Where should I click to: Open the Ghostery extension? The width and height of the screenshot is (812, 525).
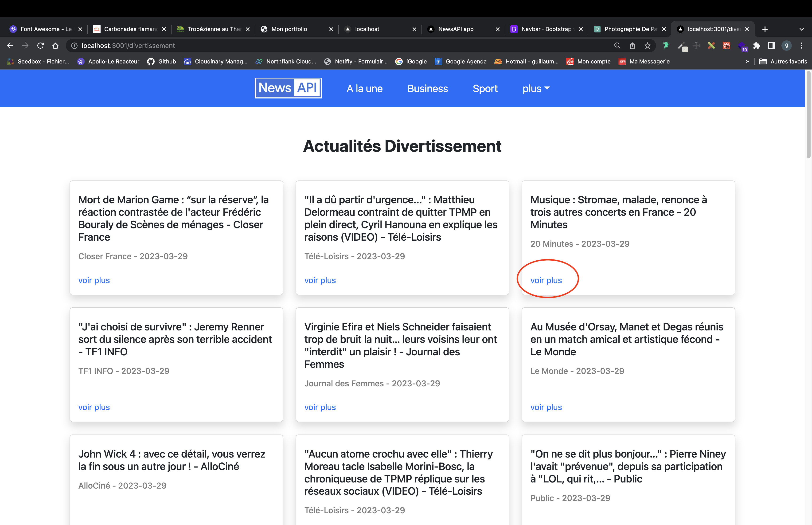click(666, 45)
